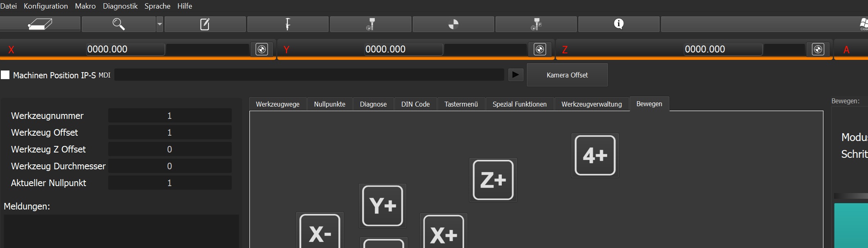Switch to the Nullpunkte tab
This screenshot has width=868, height=248.
(x=330, y=104)
